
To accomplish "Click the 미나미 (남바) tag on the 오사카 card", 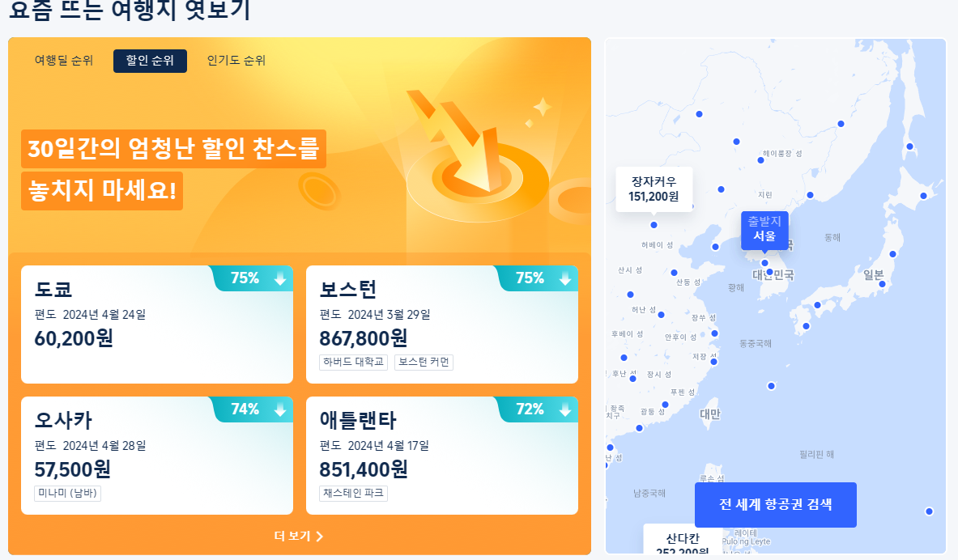I will [x=70, y=493].
